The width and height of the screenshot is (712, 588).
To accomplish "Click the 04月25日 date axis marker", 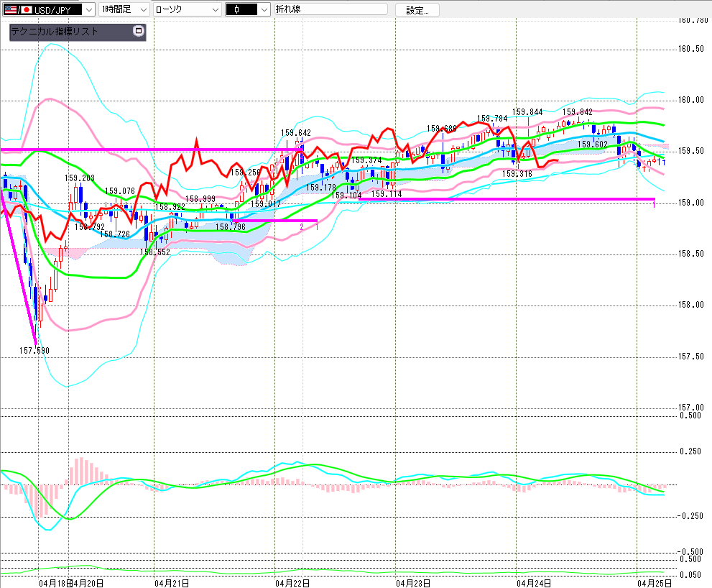I will click(655, 583).
